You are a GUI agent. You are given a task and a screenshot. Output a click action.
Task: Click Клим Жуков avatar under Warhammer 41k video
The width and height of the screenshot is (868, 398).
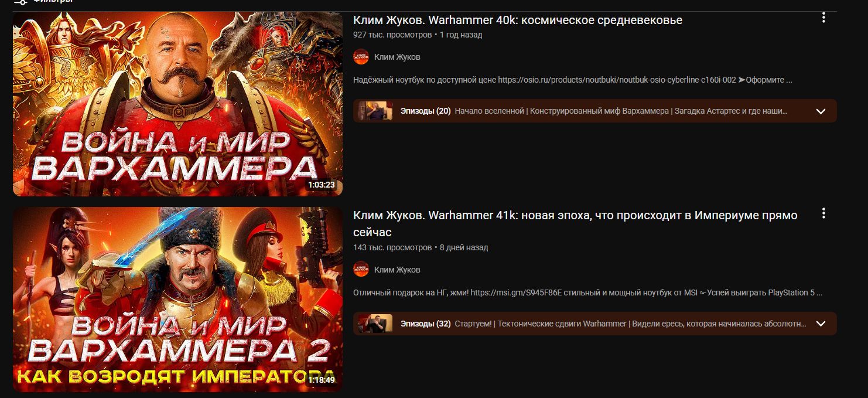[x=361, y=270]
